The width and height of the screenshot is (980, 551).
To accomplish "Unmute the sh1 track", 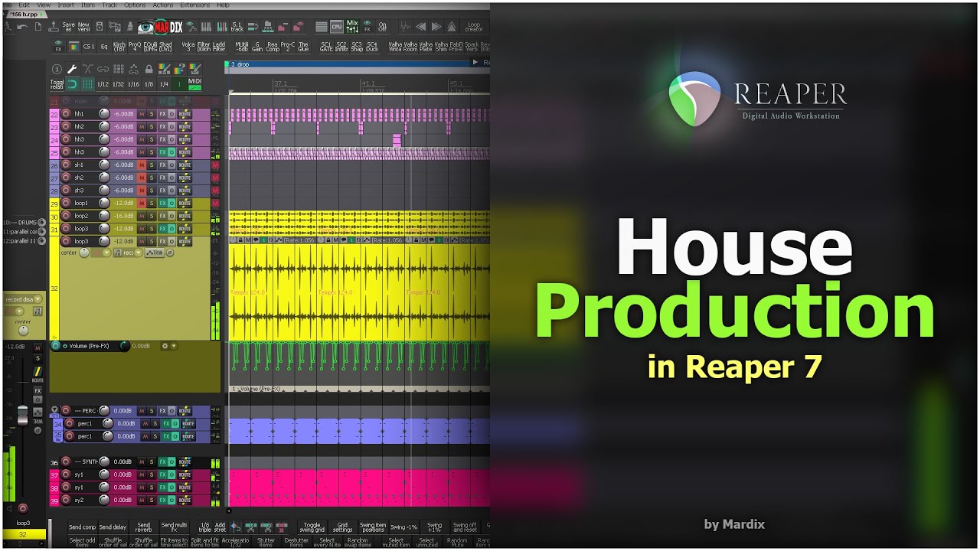I will (x=142, y=165).
